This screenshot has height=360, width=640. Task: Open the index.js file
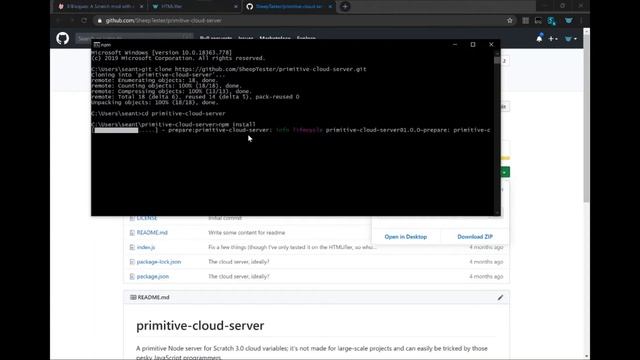[146, 247]
